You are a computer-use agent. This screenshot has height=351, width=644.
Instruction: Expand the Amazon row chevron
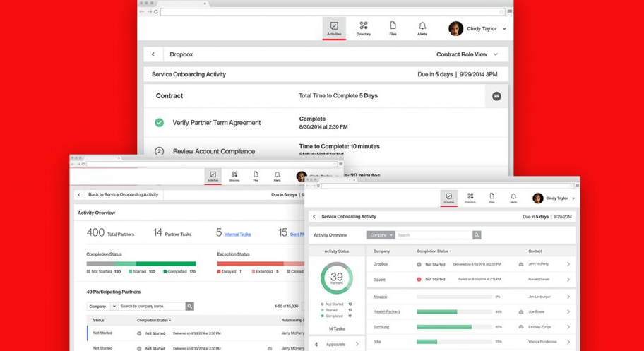click(568, 297)
